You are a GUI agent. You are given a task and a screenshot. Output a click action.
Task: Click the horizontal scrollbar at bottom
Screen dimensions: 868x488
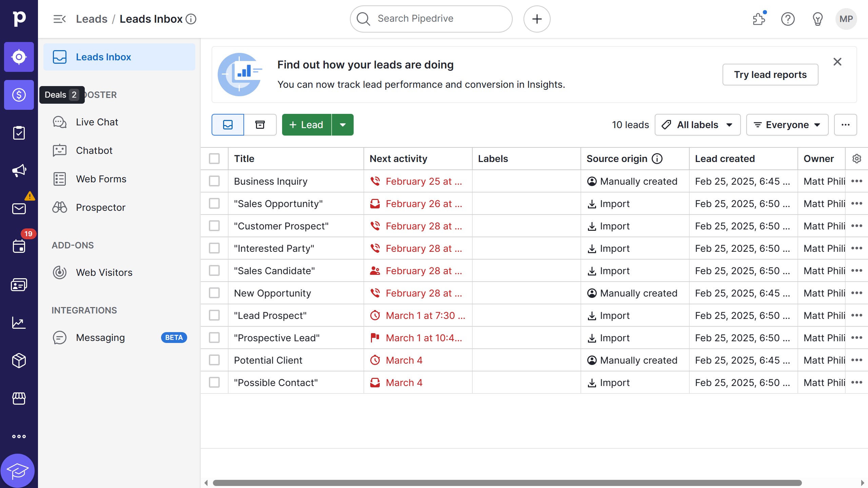tap(507, 483)
